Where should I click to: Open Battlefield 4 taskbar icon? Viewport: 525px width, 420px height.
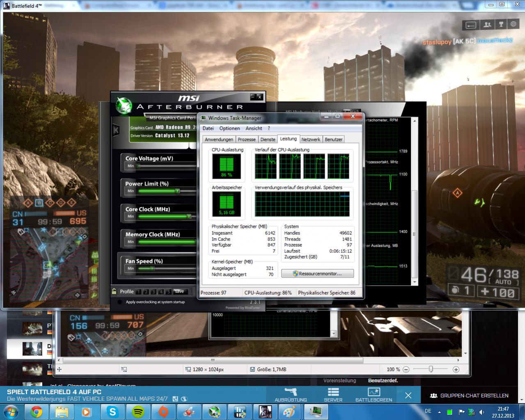click(265, 411)
